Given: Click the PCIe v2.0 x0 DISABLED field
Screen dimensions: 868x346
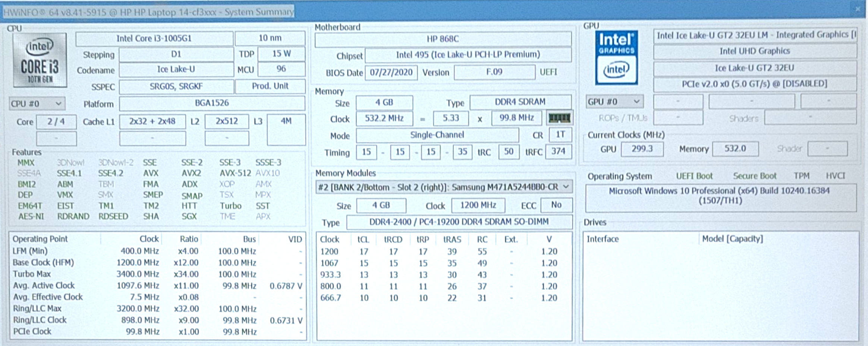Looking at the screenshot, I should click(x=755, y=84).
